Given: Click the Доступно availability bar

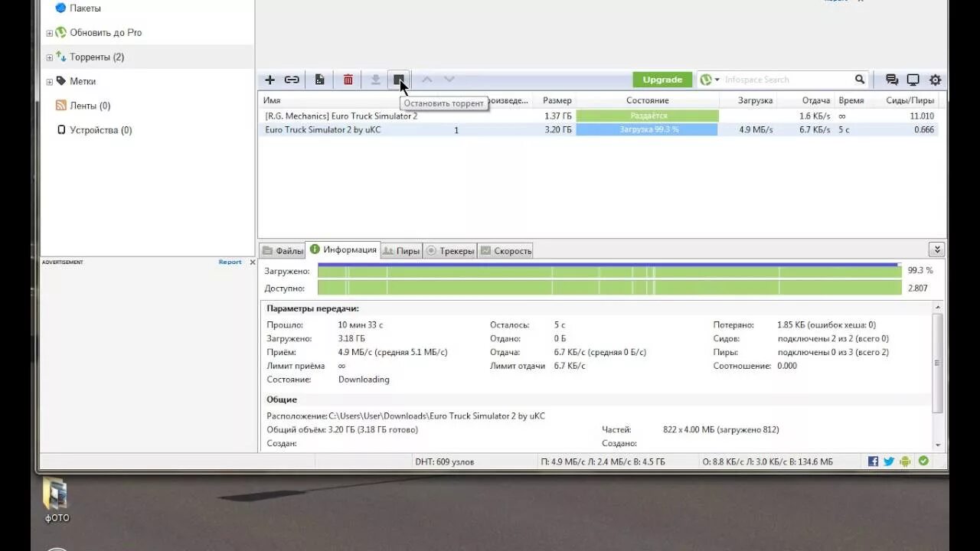Looking at the screenshot, I should (609, 288).
